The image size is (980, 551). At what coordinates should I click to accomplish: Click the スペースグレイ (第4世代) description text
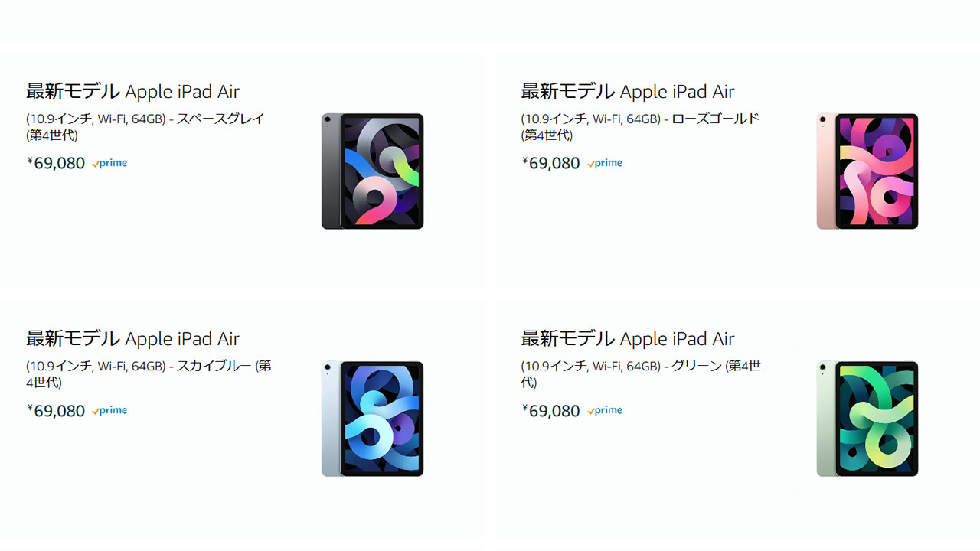click(x=145, y=127)
